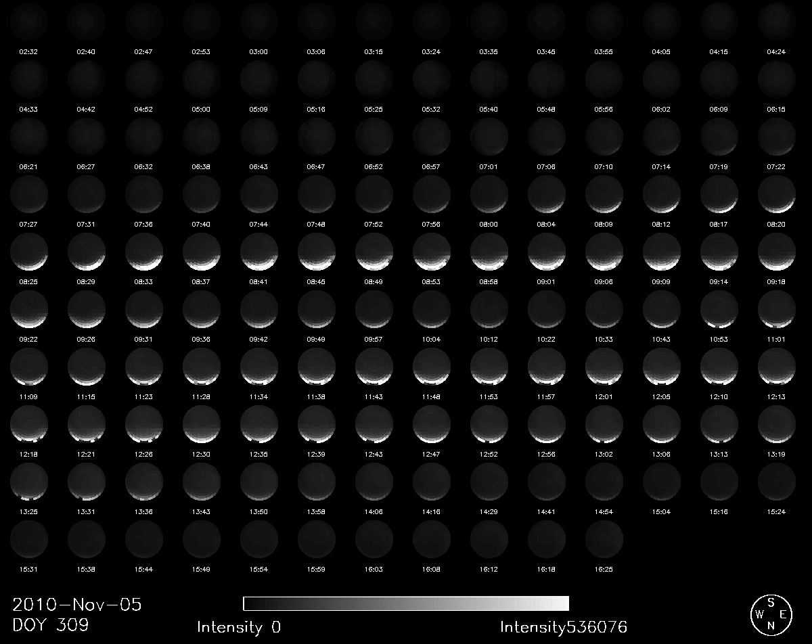Open the 10:53 disk image

[719, 308]
